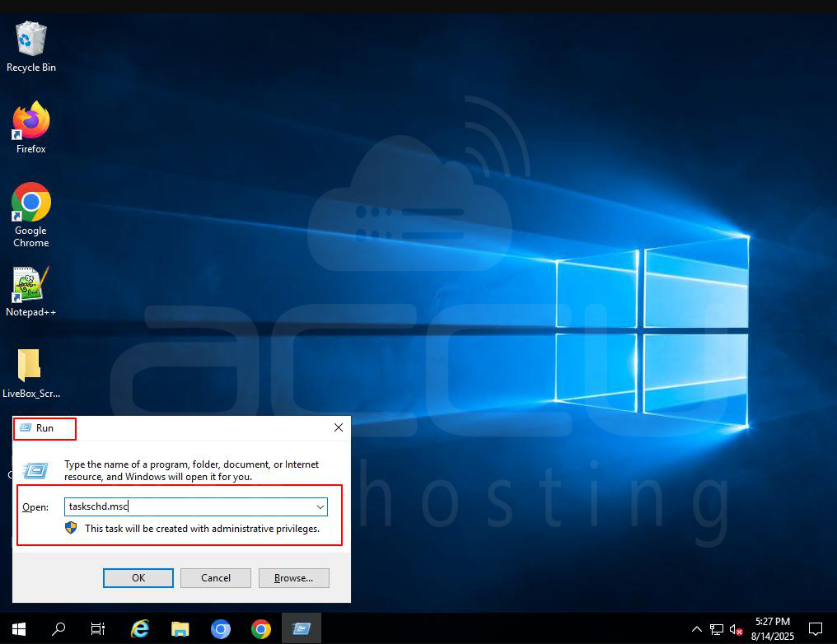Viewport: 837px width, 644px height.
Task: Open Chromium from the taskbar
Action: click(221, 628)
